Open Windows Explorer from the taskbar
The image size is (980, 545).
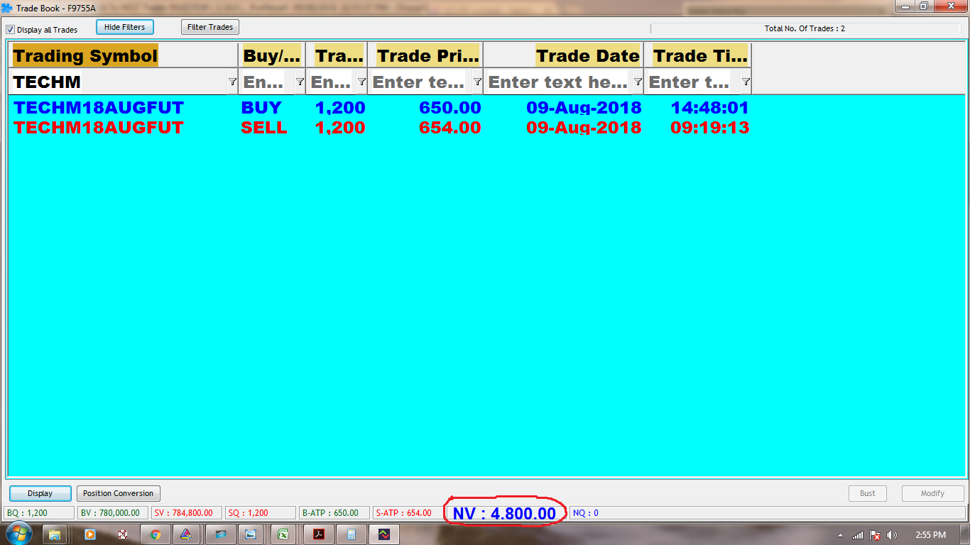[55, 534]
